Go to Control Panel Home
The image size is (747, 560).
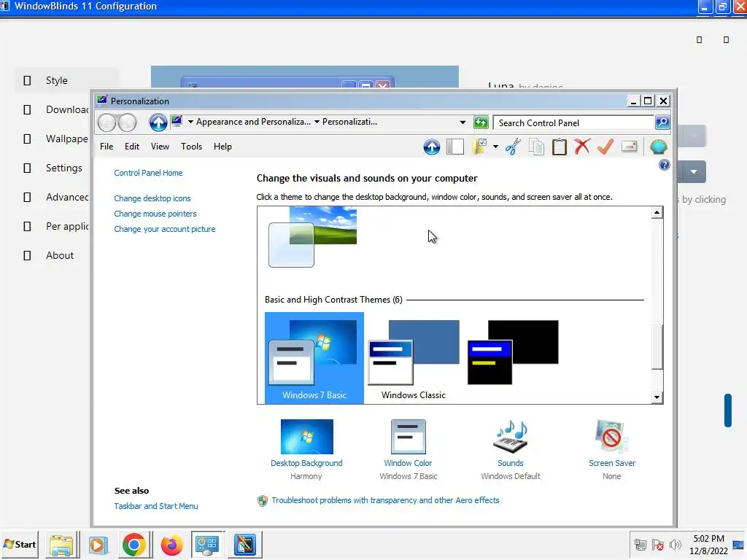tap(148, 173)
